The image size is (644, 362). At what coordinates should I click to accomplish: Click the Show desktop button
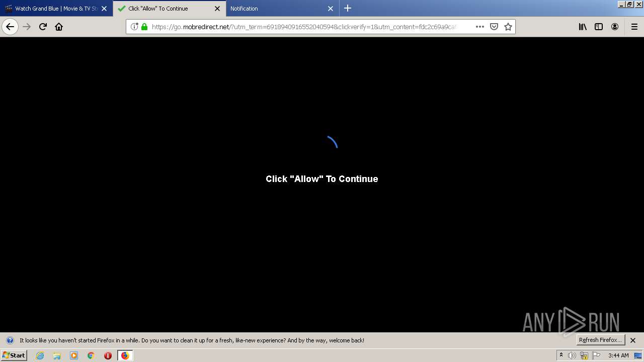(x=638, y=355)
